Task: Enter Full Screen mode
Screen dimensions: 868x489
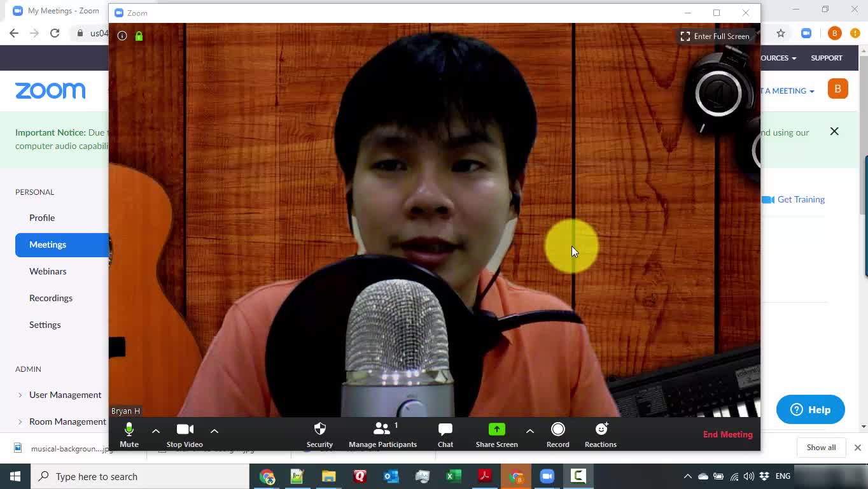Action: (x=715, y=36)
